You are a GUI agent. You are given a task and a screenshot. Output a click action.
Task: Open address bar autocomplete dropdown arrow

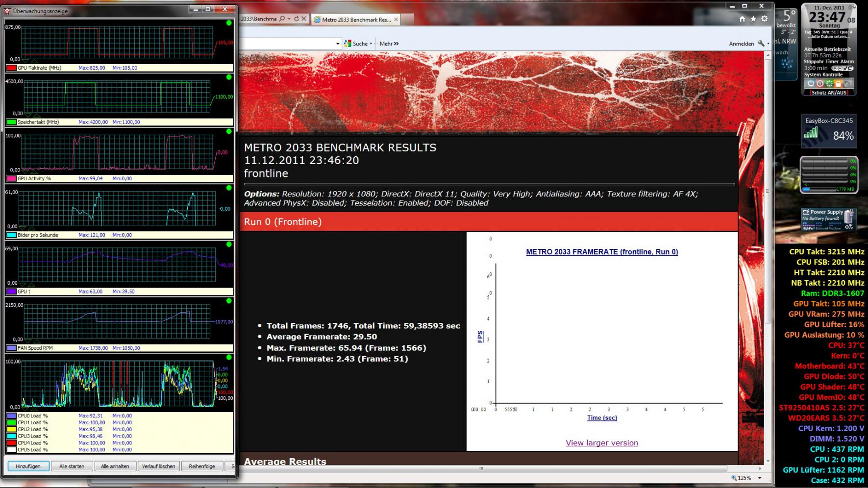click(x=289, y=19)
